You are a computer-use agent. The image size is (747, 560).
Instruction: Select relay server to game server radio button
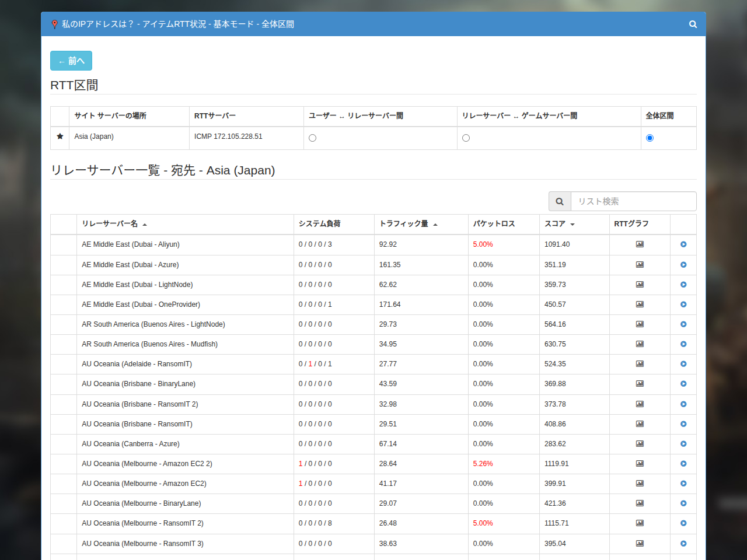[466, 138]
